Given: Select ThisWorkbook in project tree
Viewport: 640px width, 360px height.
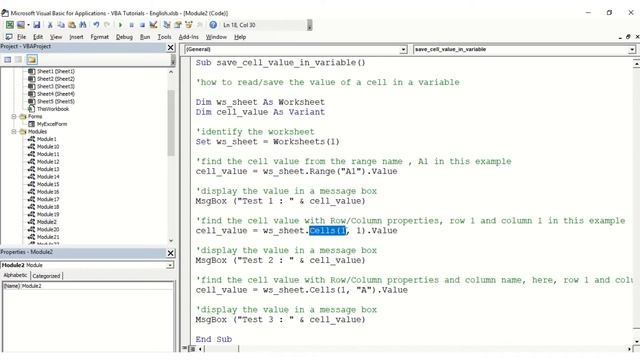Looking at the screenshot, I should 53,109.
